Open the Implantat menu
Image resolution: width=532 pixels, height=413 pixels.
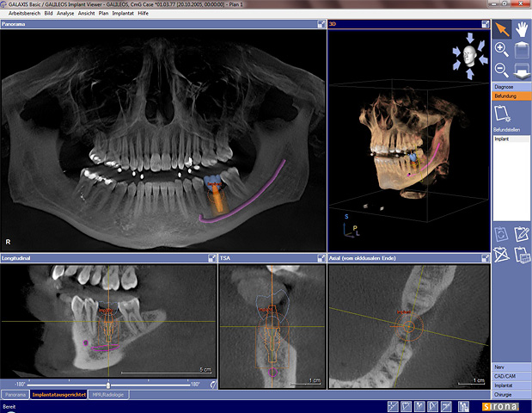click(123, 13)
